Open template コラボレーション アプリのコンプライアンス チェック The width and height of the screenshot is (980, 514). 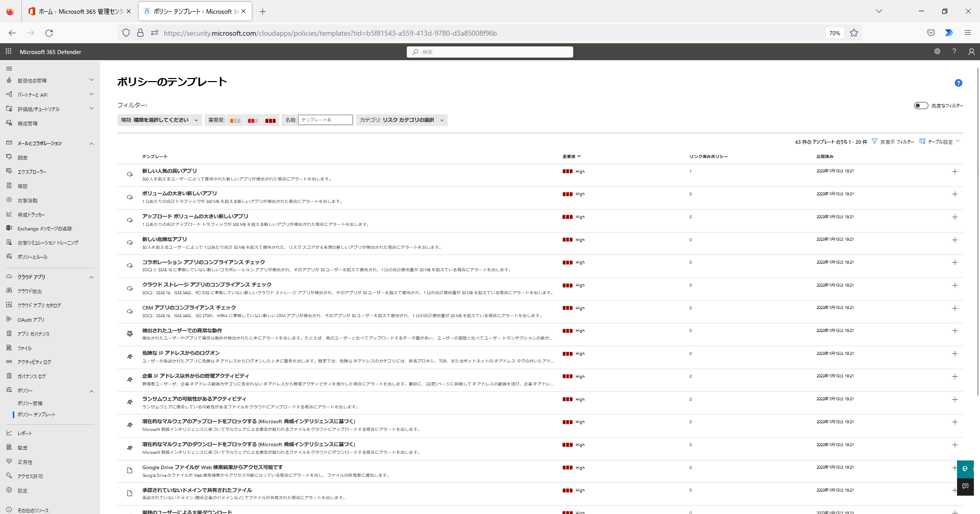[x=204, y=262]
